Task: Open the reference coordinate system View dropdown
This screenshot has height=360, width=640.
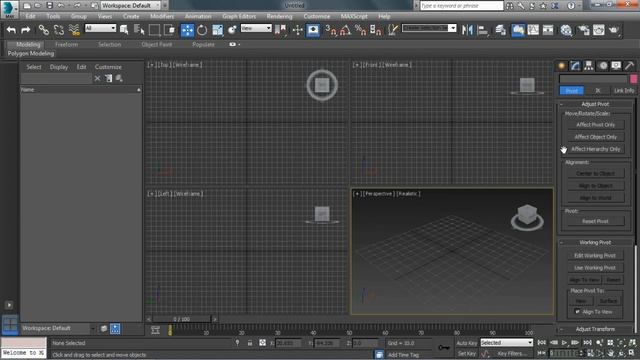Action: [256, 28]
